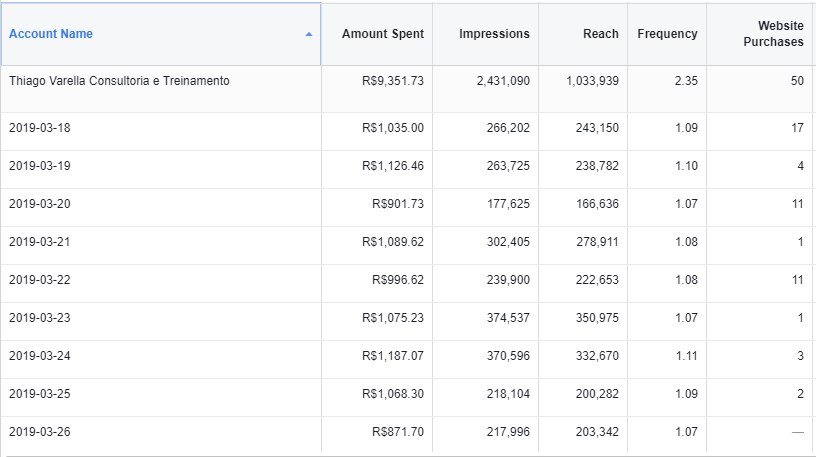Sort by the Frequency column header
Viewport: 816px width, 457px height.
click(x=667, y=34)
